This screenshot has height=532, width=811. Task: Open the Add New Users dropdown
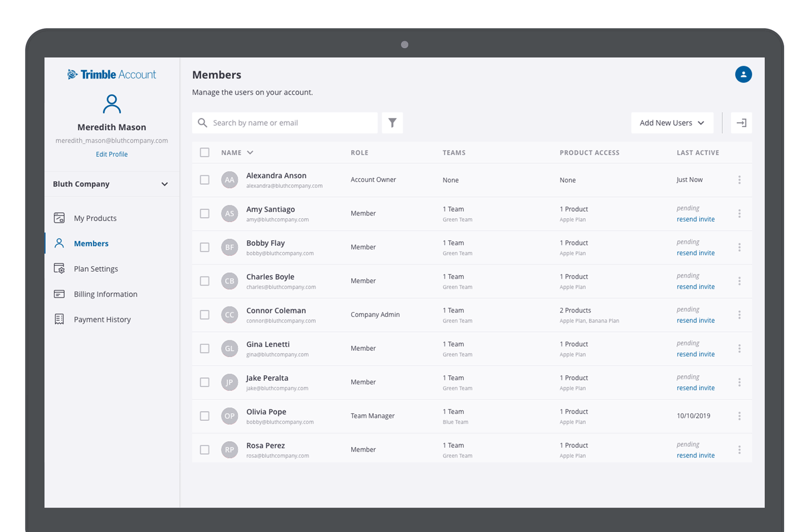click(x=672, y=123)
